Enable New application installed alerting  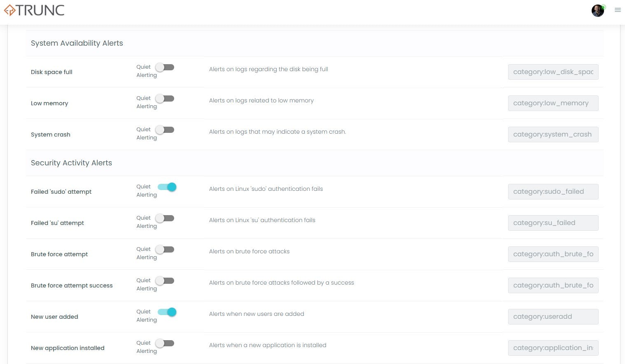[x=165, y=343]
